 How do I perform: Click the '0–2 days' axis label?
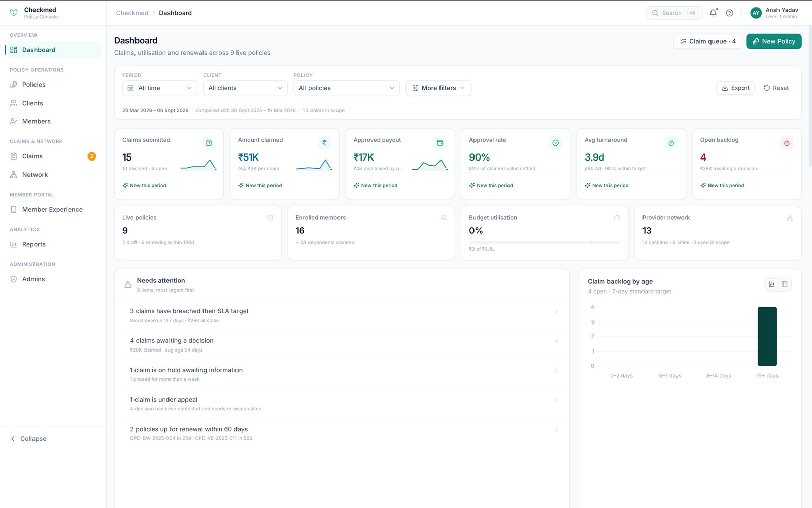621,376
